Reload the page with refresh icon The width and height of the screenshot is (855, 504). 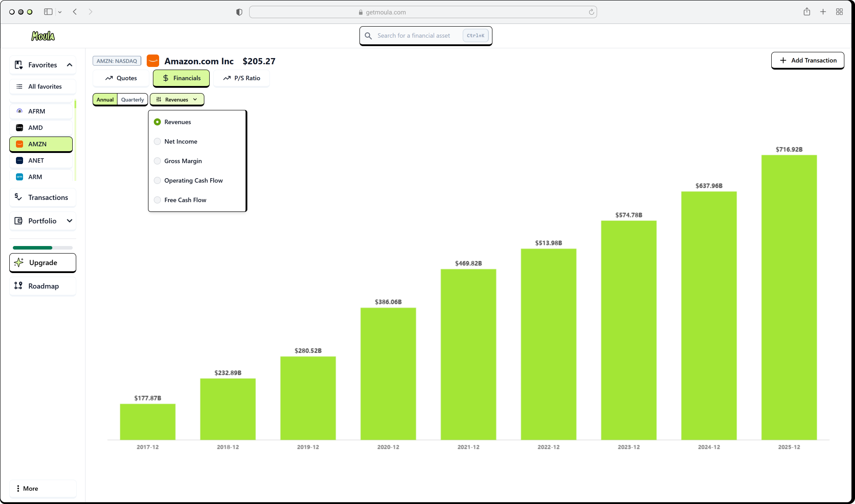(x=591, y=12)
